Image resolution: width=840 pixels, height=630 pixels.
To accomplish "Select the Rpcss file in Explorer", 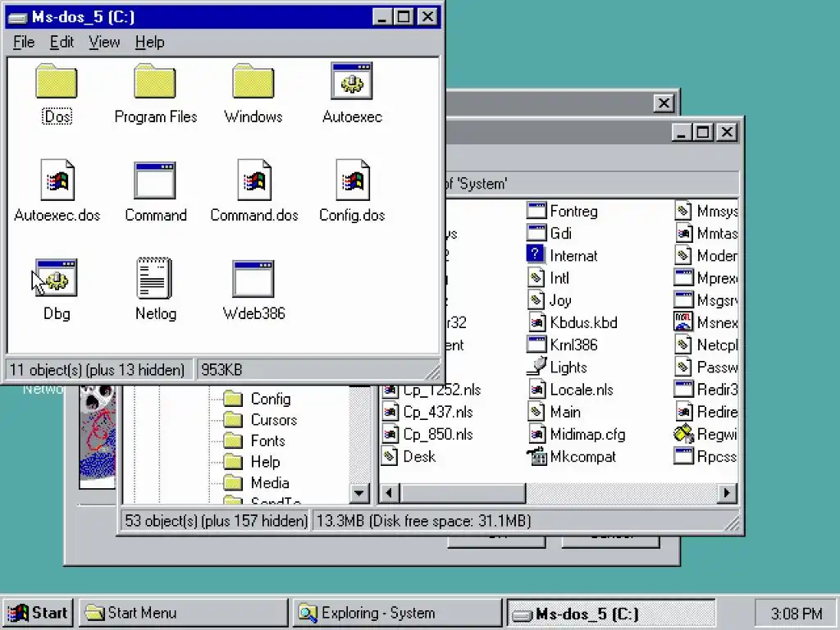I will pyautogui.click(x=706, y=456).
